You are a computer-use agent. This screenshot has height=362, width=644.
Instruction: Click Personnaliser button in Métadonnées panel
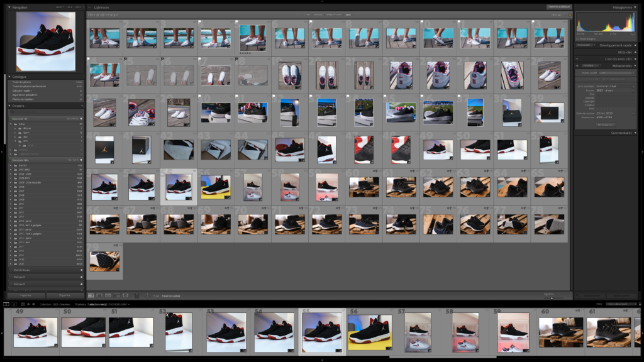click(x=606, y=125)
